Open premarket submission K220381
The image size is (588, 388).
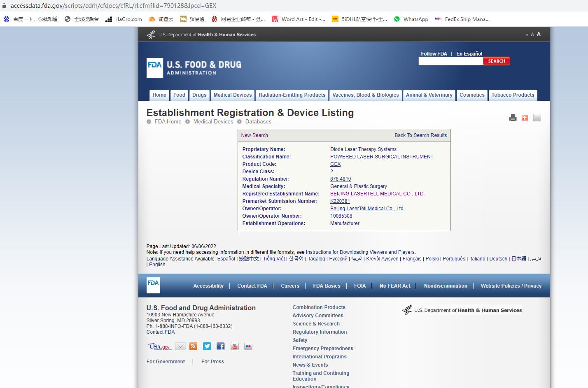pos(340,201)
